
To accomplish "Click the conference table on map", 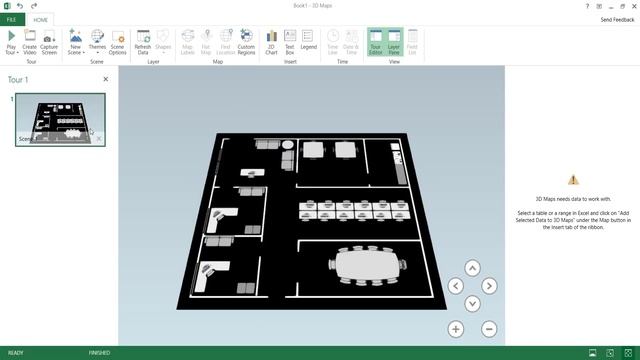I will (367, 266).
